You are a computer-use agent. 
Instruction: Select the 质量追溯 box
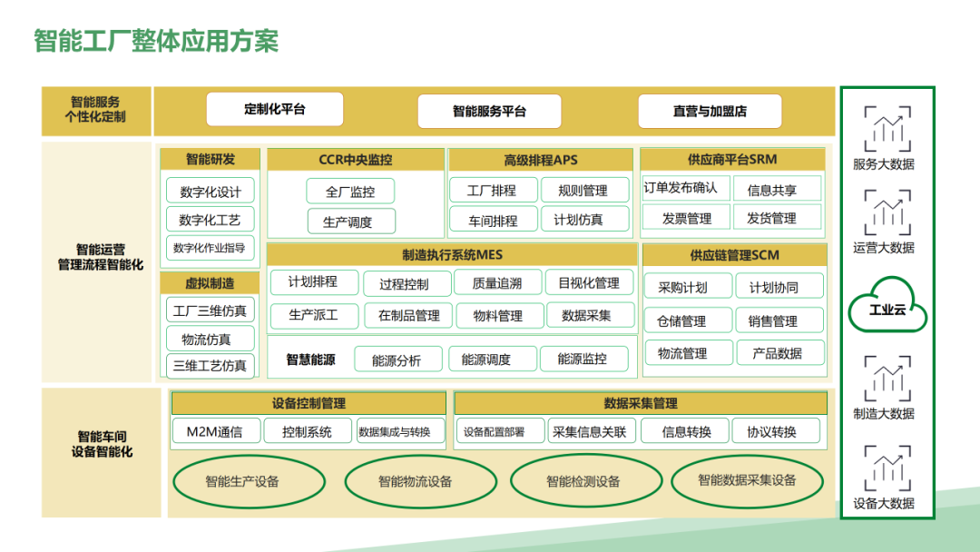pyautogui.click(x=498, y=283)
